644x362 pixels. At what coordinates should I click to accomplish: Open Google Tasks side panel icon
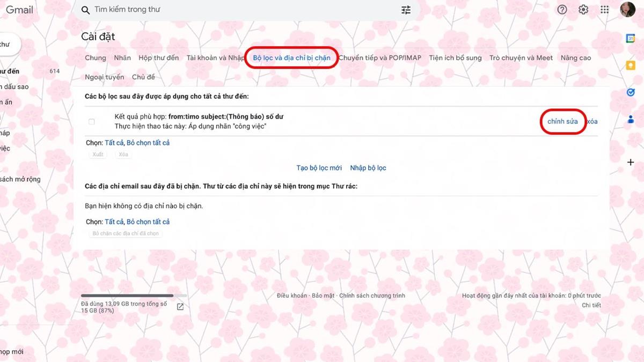pyautogui.click(x=631, y=92)
